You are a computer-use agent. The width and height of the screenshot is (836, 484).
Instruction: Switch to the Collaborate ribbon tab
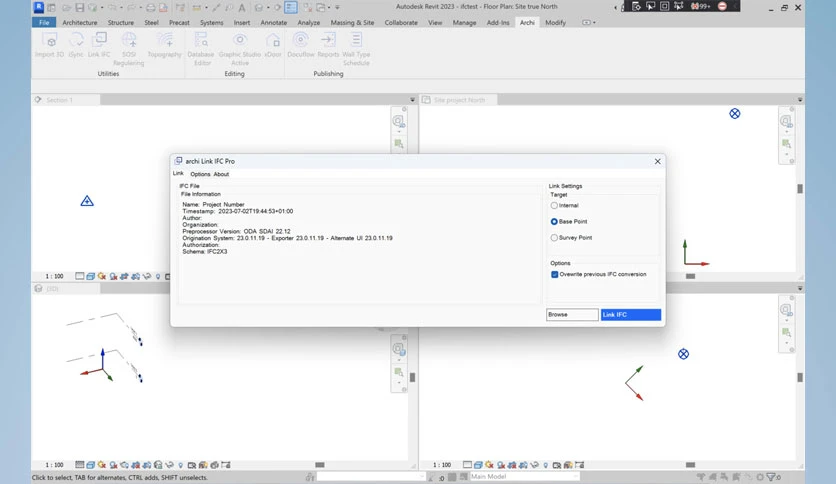(x=401, y=22)
